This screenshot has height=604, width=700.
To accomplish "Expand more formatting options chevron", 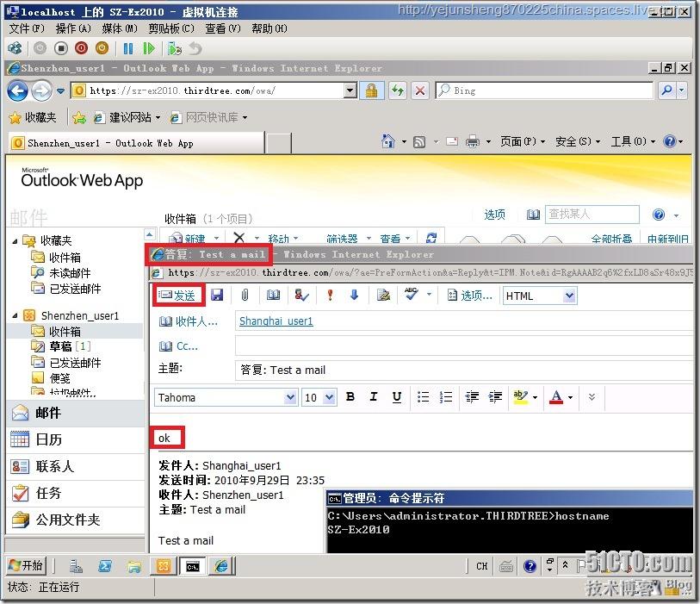I will click(592, 396).
